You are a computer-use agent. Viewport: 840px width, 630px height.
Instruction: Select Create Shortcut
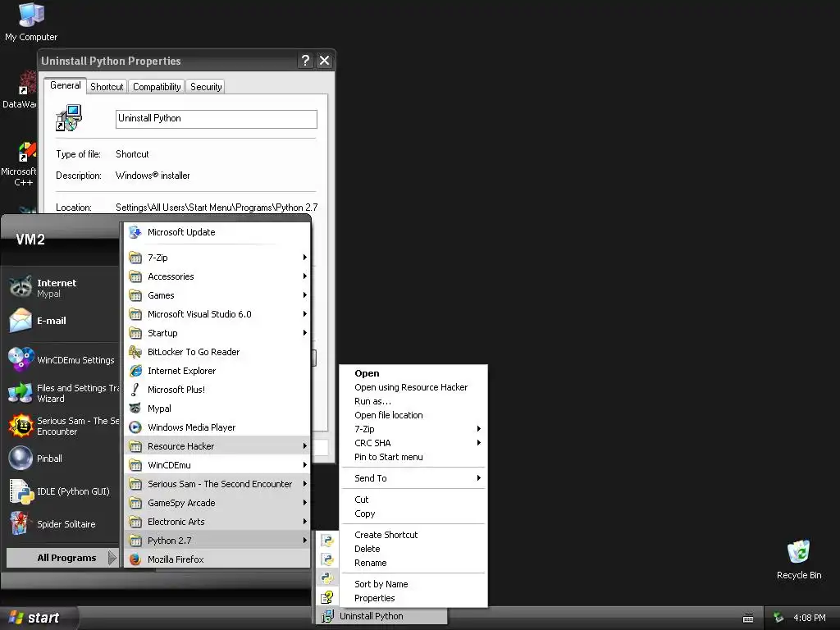click(x=413, y=535)
